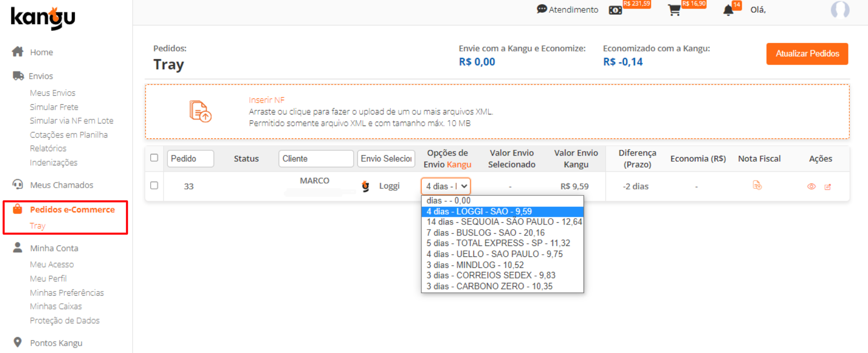Viewport: 868px width, 353px height.
Task: Click the user avatar icon
Action: (x=840, y=10)
